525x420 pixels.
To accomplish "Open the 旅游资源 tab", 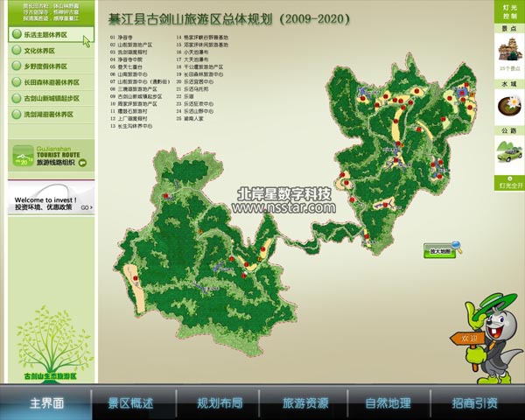I will point(305,403).
